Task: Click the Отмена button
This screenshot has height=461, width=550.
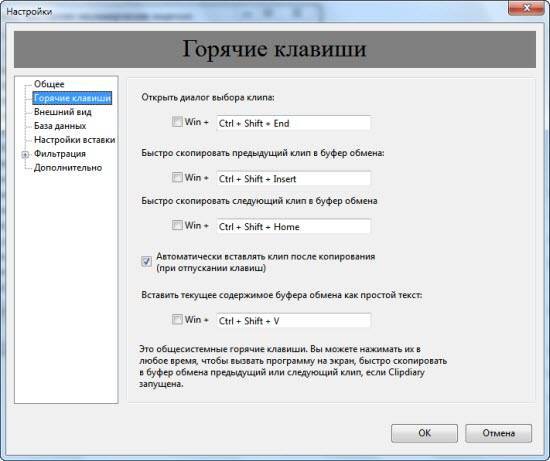Action: [498, 433]
